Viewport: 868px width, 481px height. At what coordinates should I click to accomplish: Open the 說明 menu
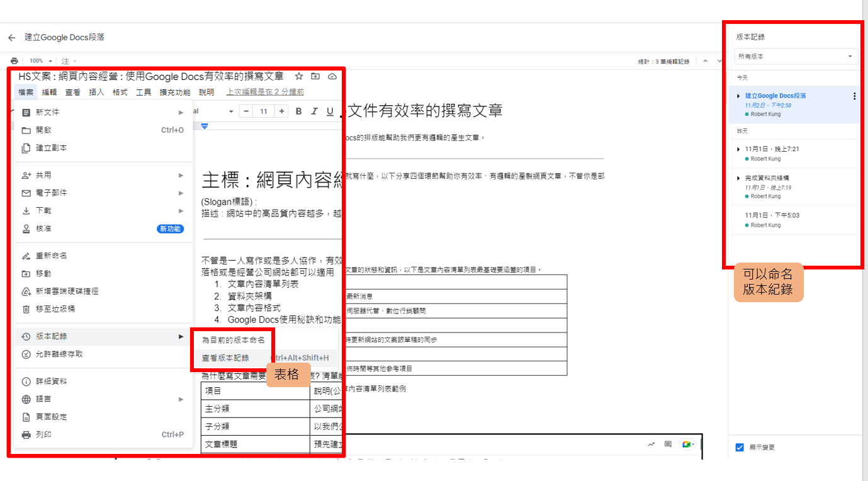coord(206,92)
